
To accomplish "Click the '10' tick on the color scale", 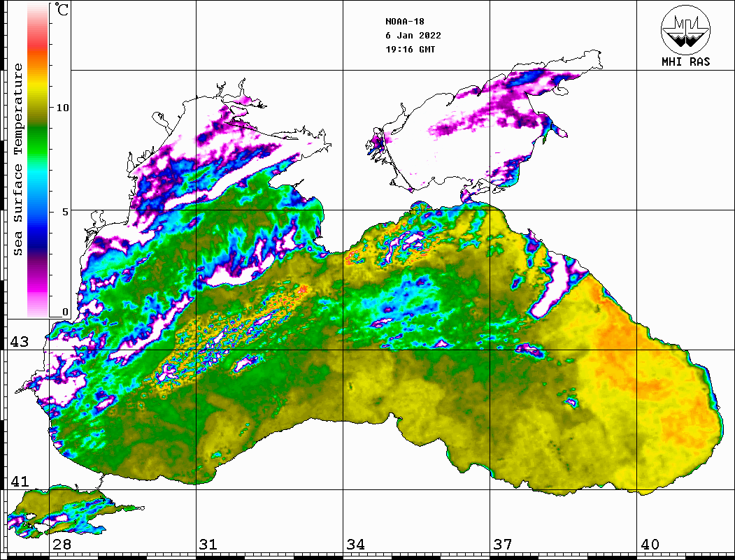I will click(62, 108).
